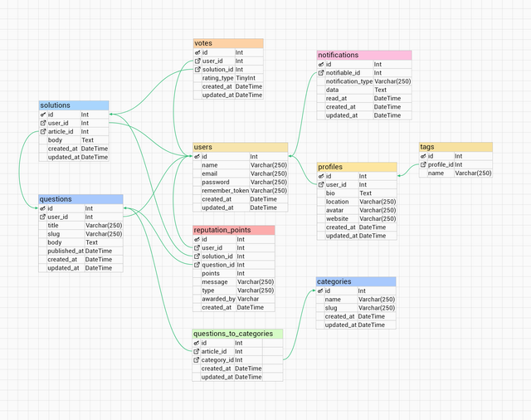531x420 pixels.
Task: Click the avatar field in profiles
Action: pos(357,210)
